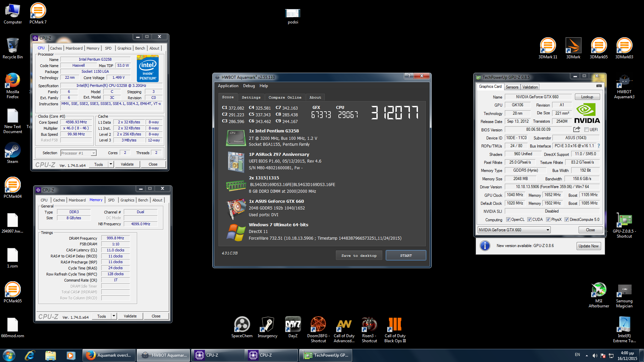
Task: Click the Close button in GPU-Z window
Action: click(x=590, y=230)
